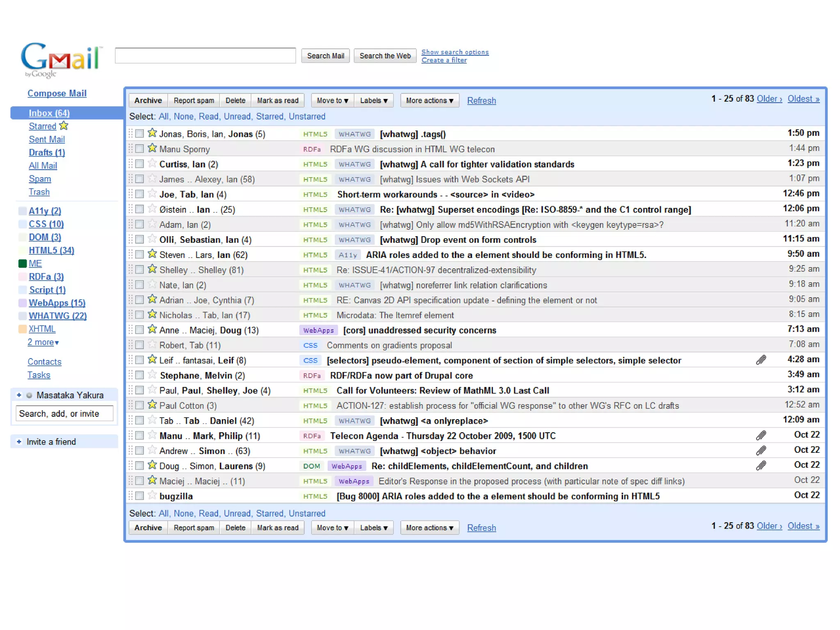Select checkbox for Shelley's ISSUE-41 email
Screen dimensions: 840x630
139,269
